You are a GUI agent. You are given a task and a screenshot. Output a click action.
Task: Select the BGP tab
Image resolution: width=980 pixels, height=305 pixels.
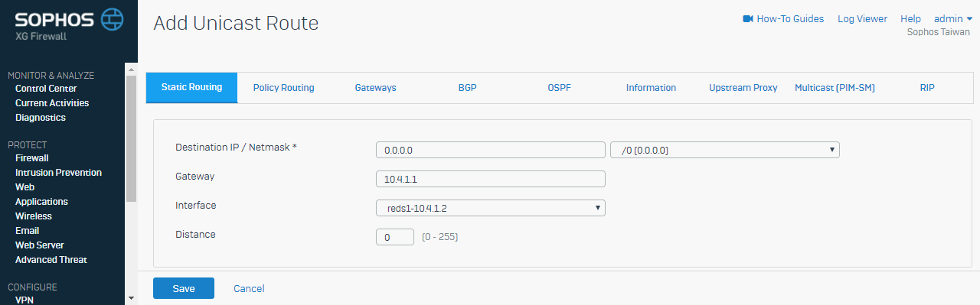coord(467,88)
